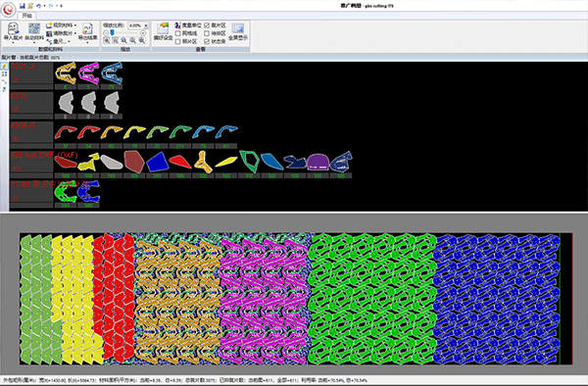Click the grid icon in piece panel sidebar
The height and width of the screenshot is (386, 588).
click(5, 73)
